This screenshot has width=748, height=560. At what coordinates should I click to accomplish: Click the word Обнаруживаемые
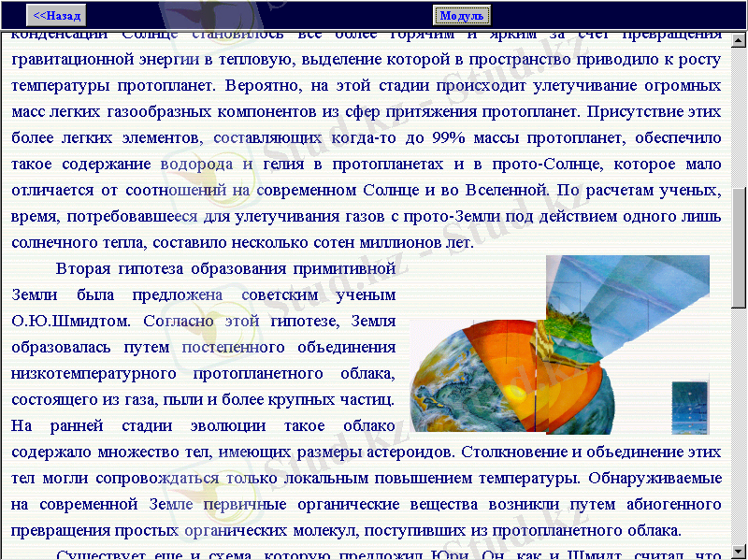tap(654, 478)
